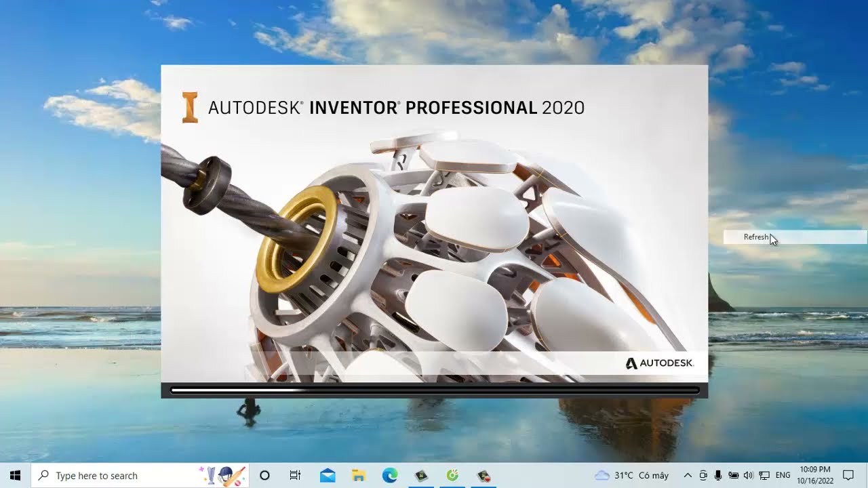Open the green circular browser taskbar icon
The height and width of the screenshot is (488, 868).
point(452,475)
